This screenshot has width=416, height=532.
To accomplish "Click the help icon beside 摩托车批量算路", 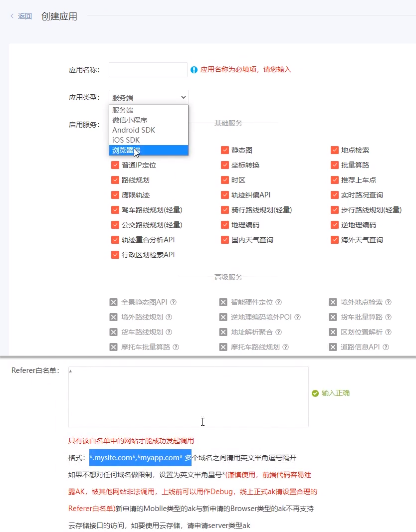I will pyautogui.click(x=176, y=347).
